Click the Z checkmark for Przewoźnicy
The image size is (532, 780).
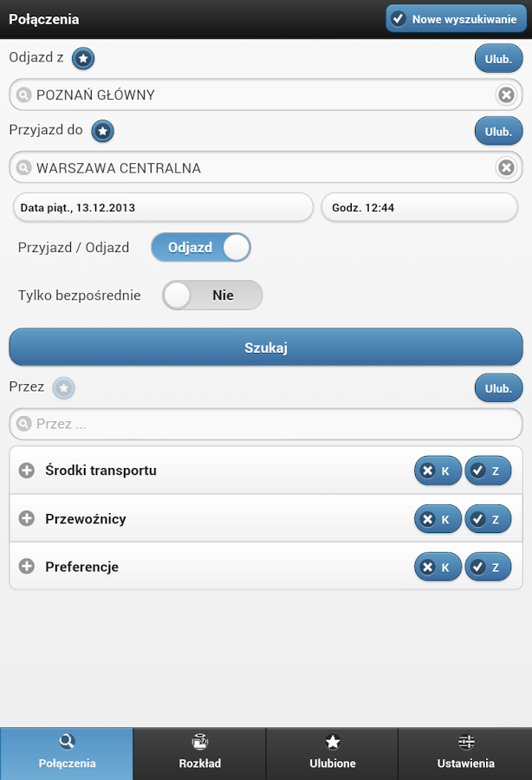point(488,519)
